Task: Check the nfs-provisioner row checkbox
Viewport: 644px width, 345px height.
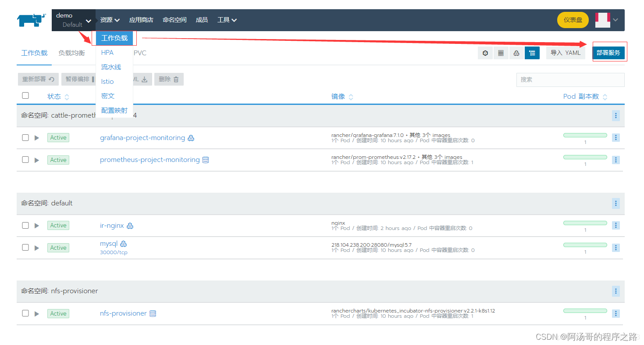Action: pos(25,313)
